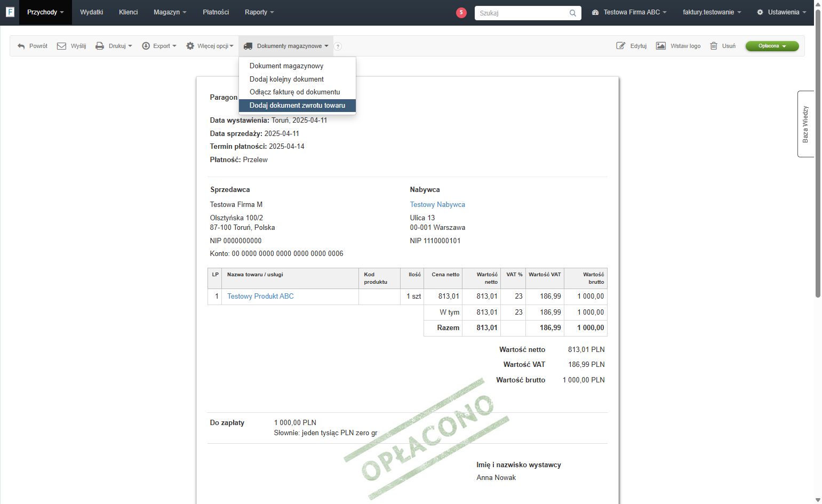Click the app logo icon
Viewport: 822px width, 504px height.
tap(10, 12)
